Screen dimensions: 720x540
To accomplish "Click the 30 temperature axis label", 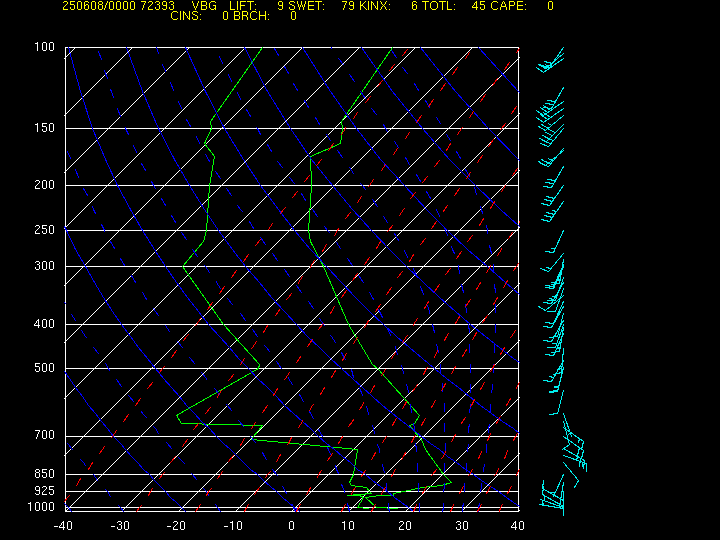I will (462, 526).
